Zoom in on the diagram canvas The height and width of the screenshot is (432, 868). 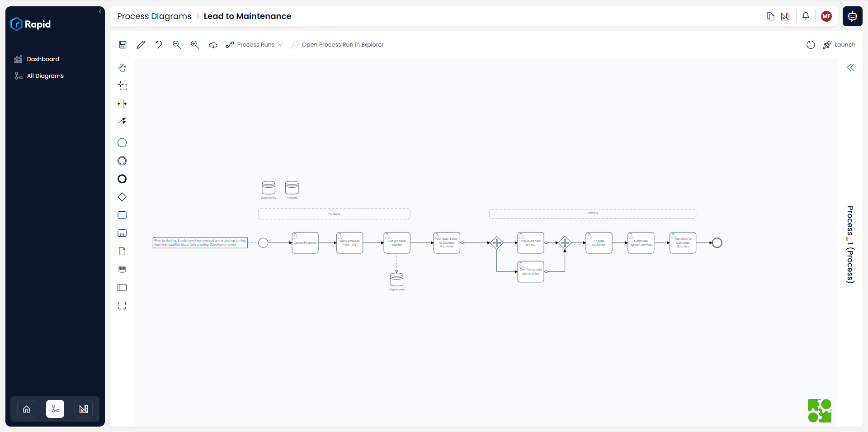(x=195, y=45)
